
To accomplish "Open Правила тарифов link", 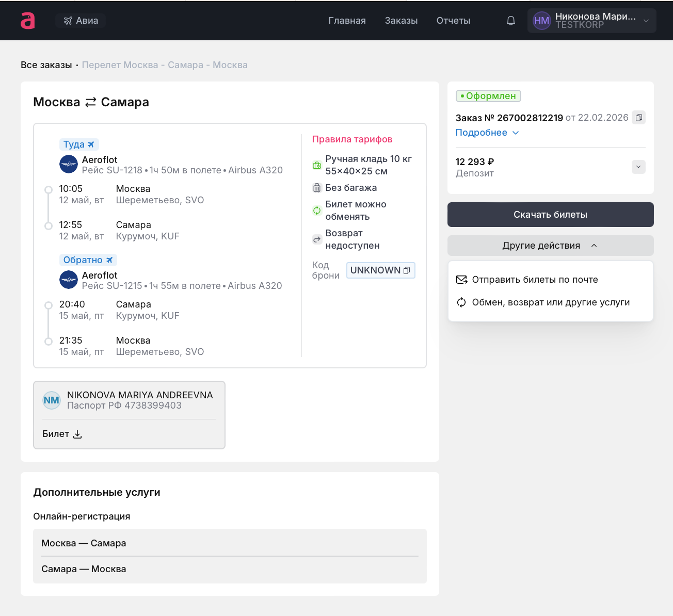I will [352, 139].
